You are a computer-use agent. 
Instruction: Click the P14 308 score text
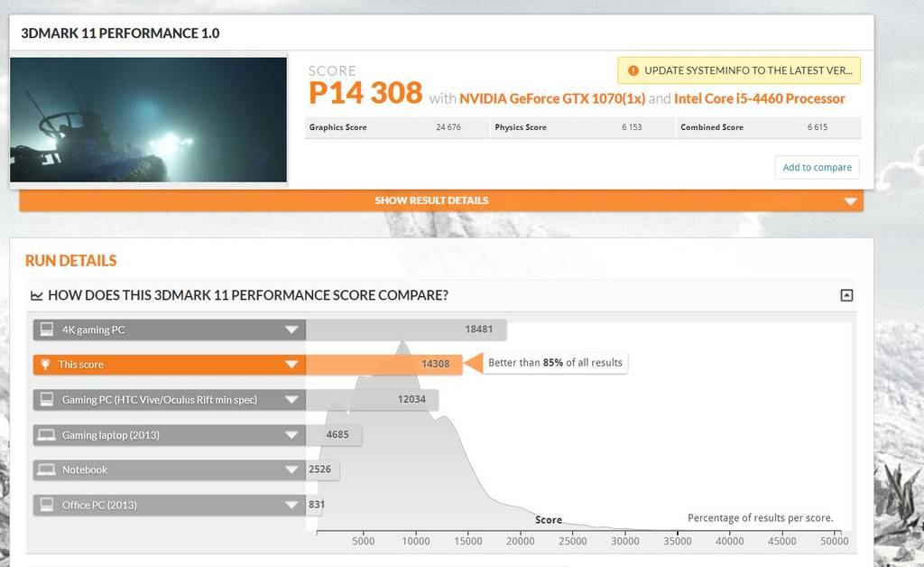click(x=365, y=93)
